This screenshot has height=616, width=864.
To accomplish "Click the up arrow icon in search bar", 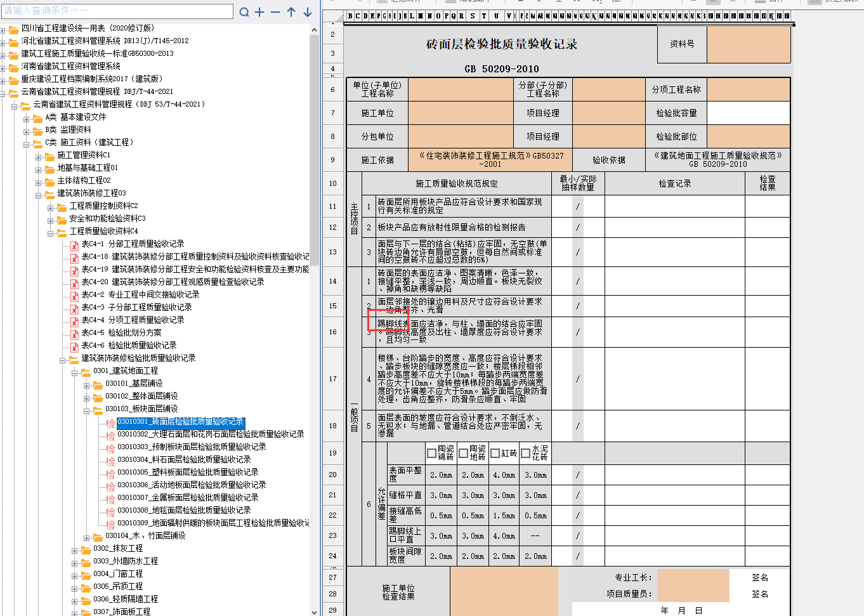I will (291, 12).
